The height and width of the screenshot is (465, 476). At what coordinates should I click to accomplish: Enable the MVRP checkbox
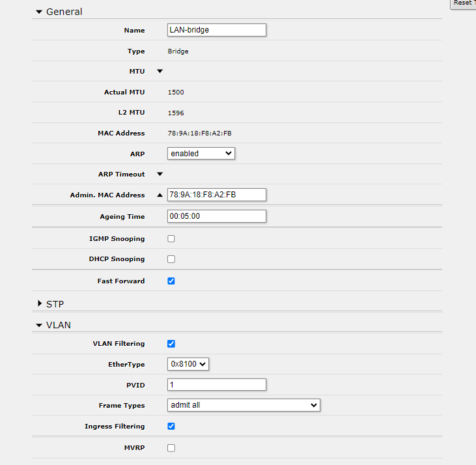tap(171, 448)
